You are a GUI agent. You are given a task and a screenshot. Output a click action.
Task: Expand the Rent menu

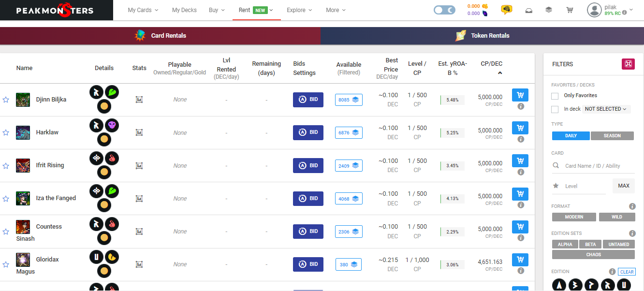click(256, 10)
